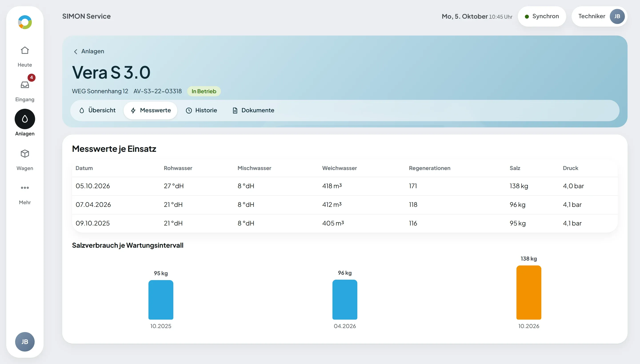This screenshot has height=364, width=640.
Task: Click the Synchron status button
Action: 542,16
